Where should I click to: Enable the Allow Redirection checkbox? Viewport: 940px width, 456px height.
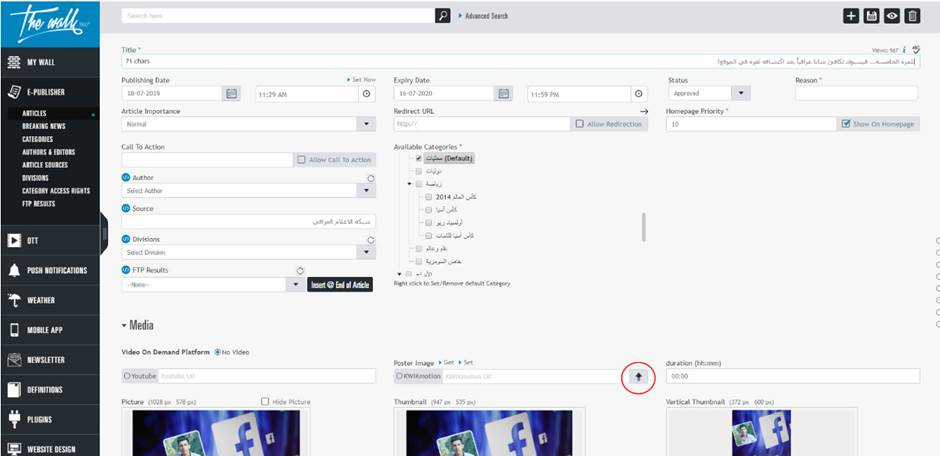click(579, 124)
